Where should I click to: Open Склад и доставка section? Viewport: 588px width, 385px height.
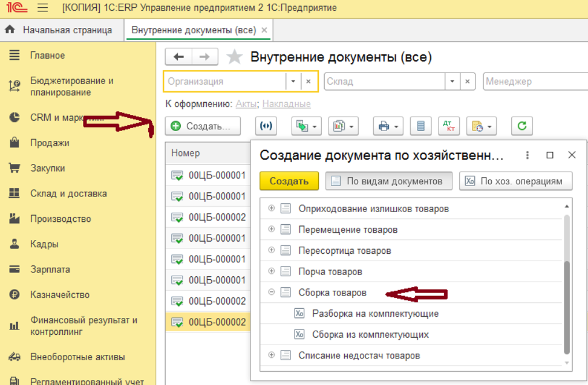point(68,193)
